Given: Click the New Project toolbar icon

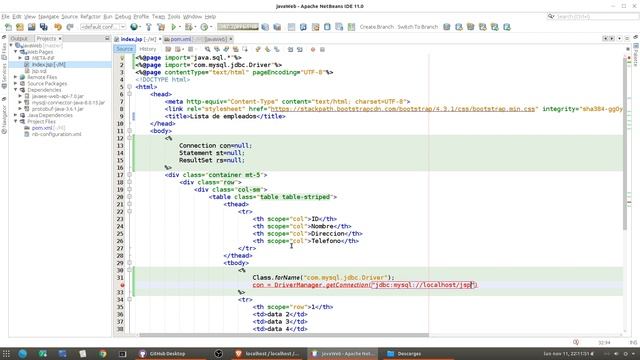Looking at the screenshot, I should coord(20,27).
